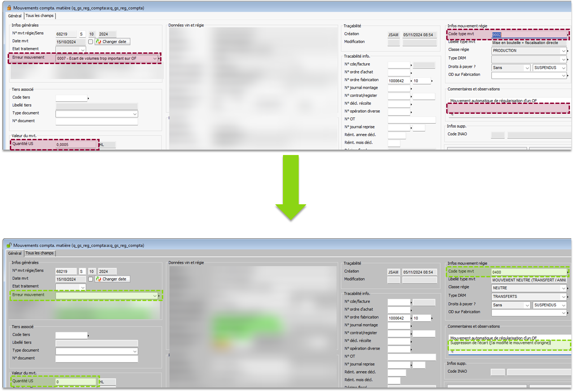The width and height of the screenshot is (574, 392).
Task: Click lookup arrow right of TRANSFERTS combo
Action: click(568, 297)
